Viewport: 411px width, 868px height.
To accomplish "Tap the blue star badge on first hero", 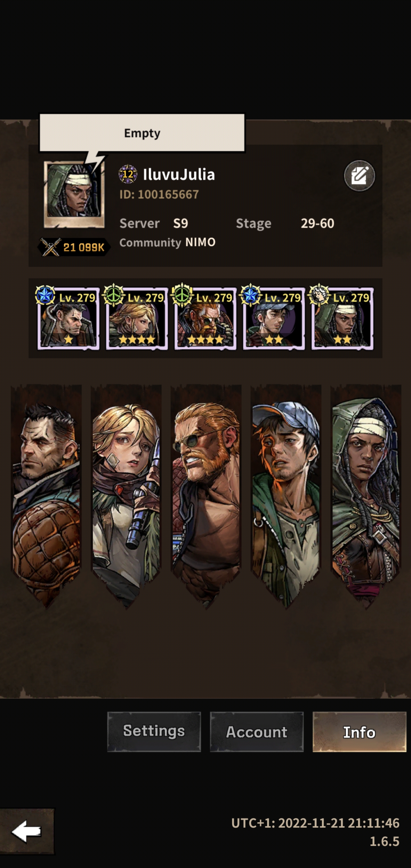I will coord(45,295).
